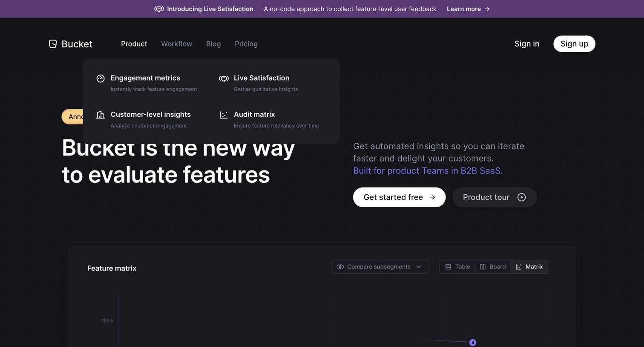
Task: Open the Pricing page
Action: coord(246,44)
